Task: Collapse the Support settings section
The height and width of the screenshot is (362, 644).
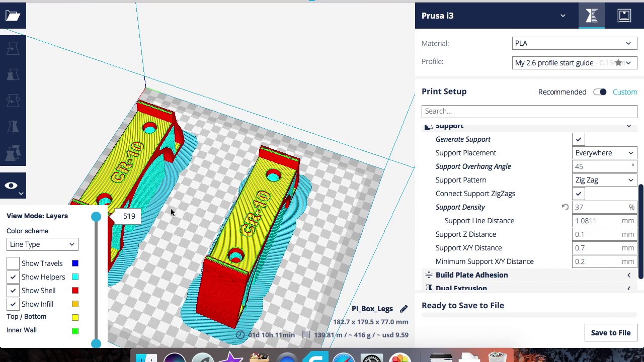Action: coord(628,126)
